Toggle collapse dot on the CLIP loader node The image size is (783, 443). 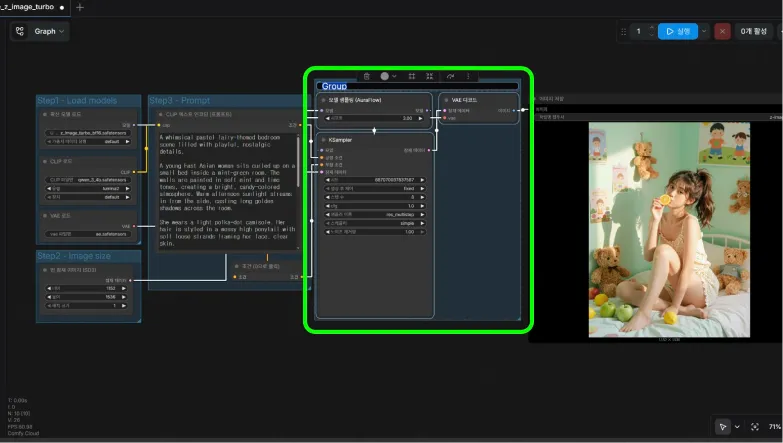[x=45, y=161]
